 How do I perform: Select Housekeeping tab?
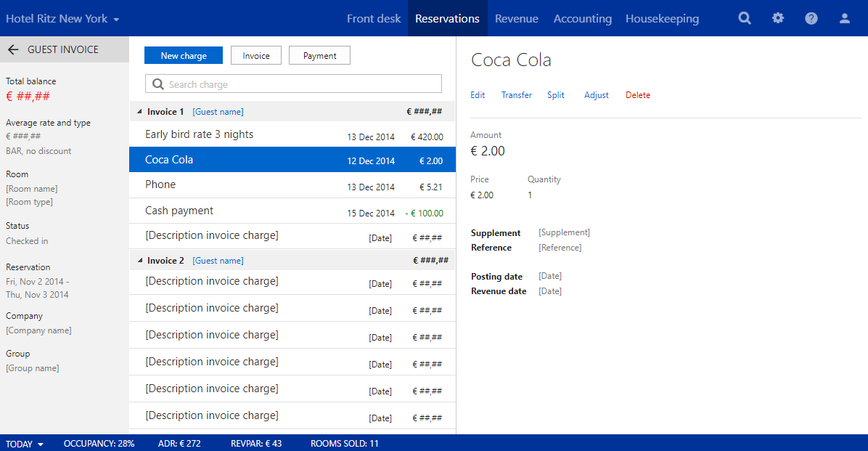[x=662, y=18]
